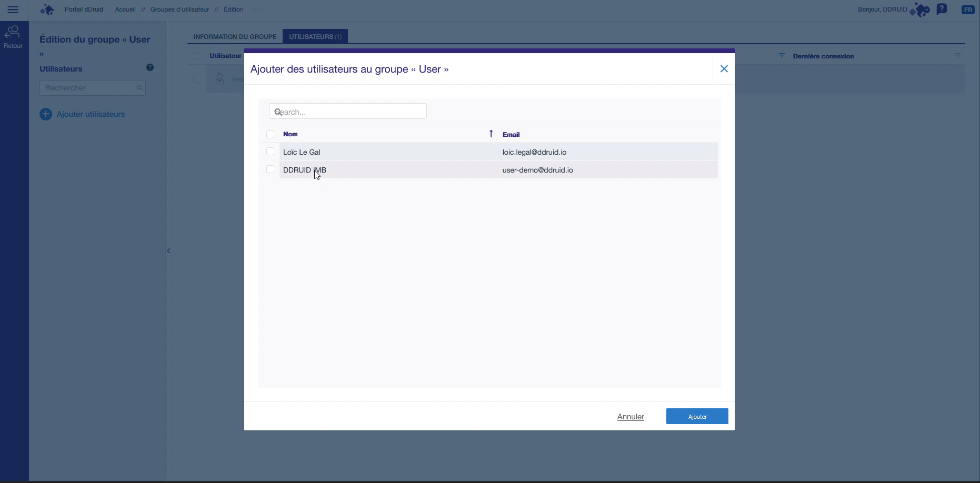
Task: Click Bonjour, DDRUID greeting
Action: 883,9
